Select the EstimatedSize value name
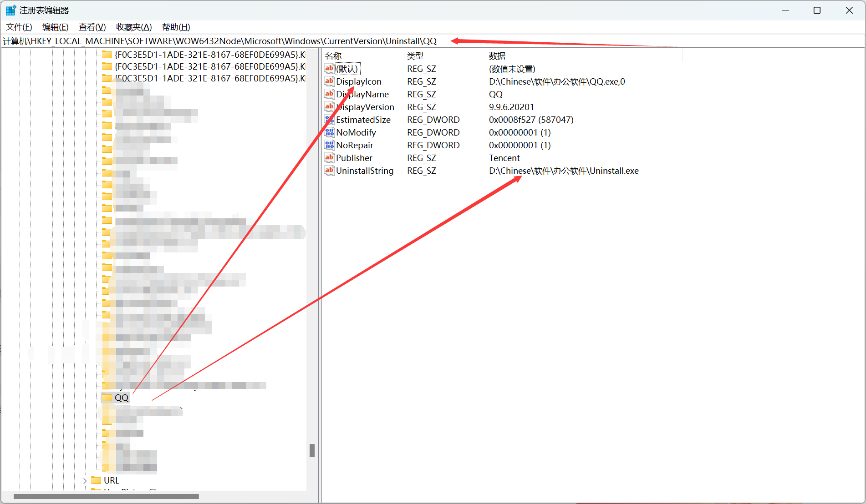 point(363,120)
